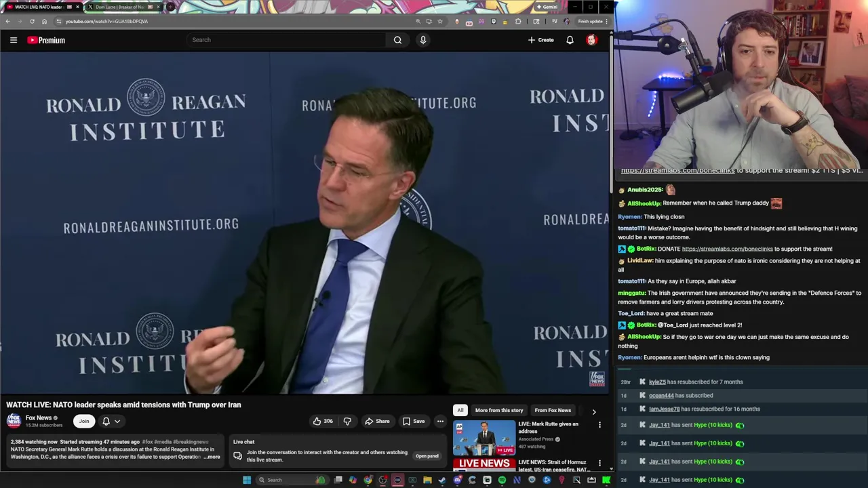Image resolution: width=868 pixels, height=488 pixels.
Task: Open Mark Rutte gives an address thumbnail
Action: point(484,437)
